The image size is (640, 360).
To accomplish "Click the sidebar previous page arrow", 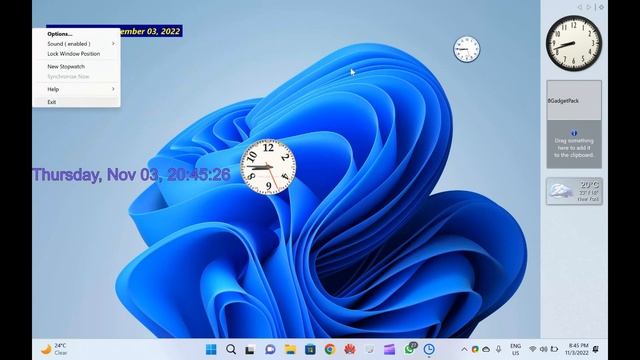I will pos(580,7).
